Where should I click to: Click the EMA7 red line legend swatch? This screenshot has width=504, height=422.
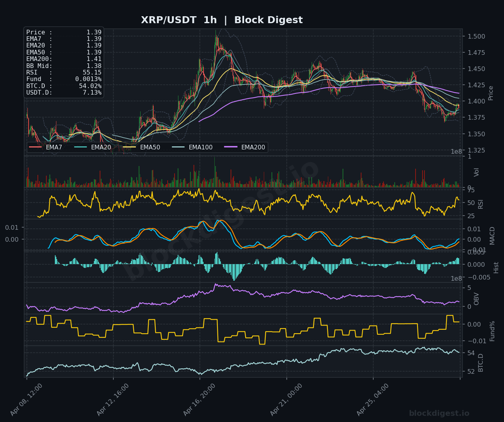pyautogui.click(x=35, y=147)
